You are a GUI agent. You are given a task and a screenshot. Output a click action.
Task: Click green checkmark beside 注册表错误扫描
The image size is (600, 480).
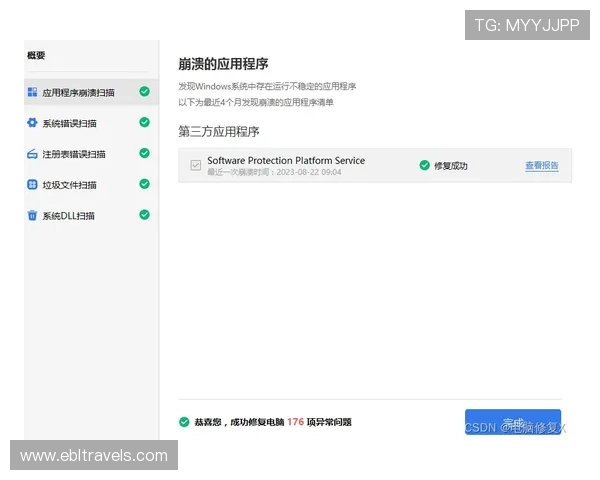[144, 153]
